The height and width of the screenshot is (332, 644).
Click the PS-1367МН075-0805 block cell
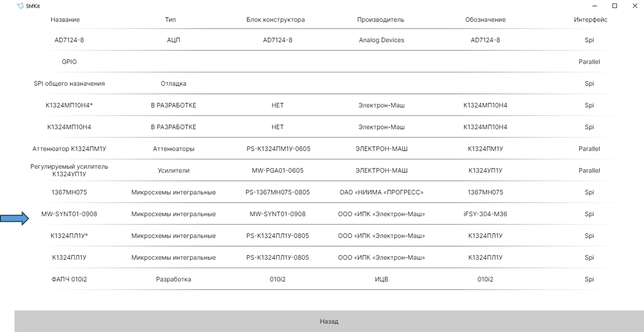click(277, 192)
